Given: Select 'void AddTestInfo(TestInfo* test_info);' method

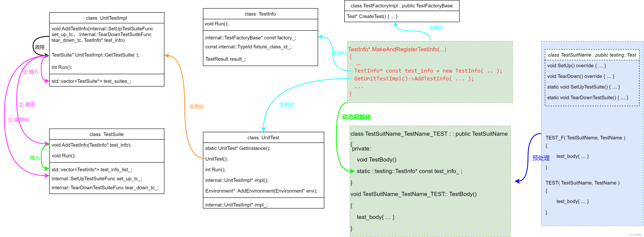Looking at the screenshot, I should (x=92, y=145).
